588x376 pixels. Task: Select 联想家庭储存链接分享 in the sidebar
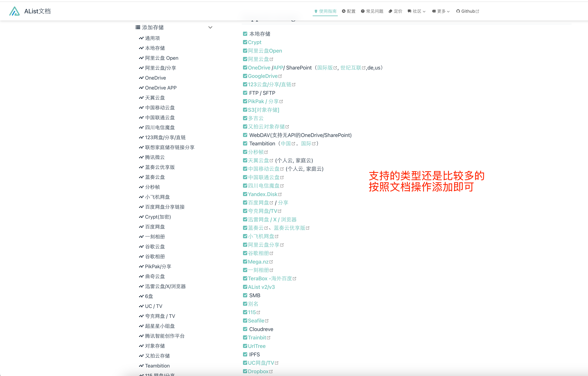click(x=170, y=147)
